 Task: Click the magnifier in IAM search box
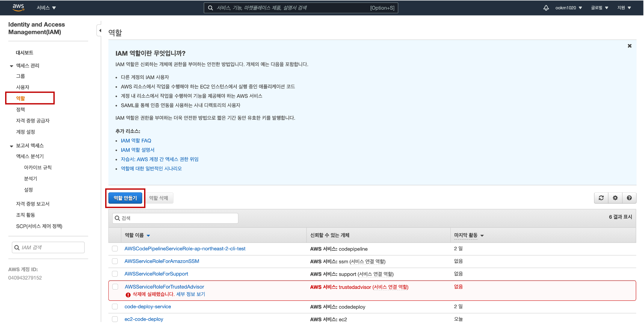(17, 247)
